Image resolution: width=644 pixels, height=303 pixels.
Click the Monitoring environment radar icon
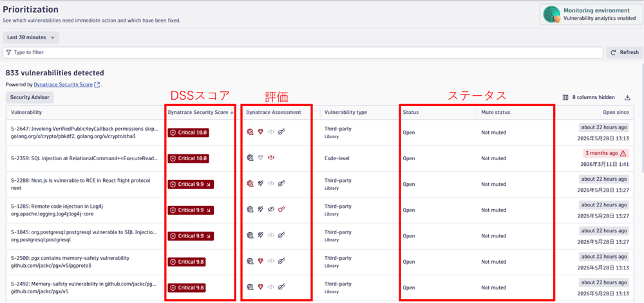(552, 14)
